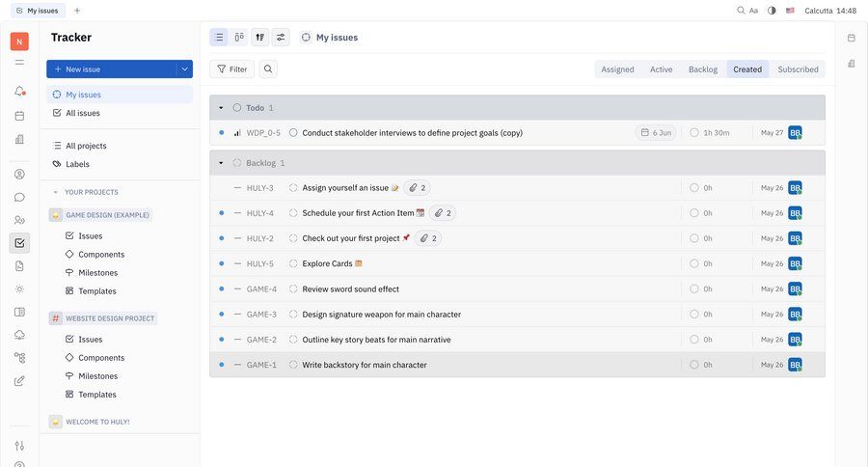
Task: Open priority dash dropdown for GAME-2
Action: click(237, 340)
